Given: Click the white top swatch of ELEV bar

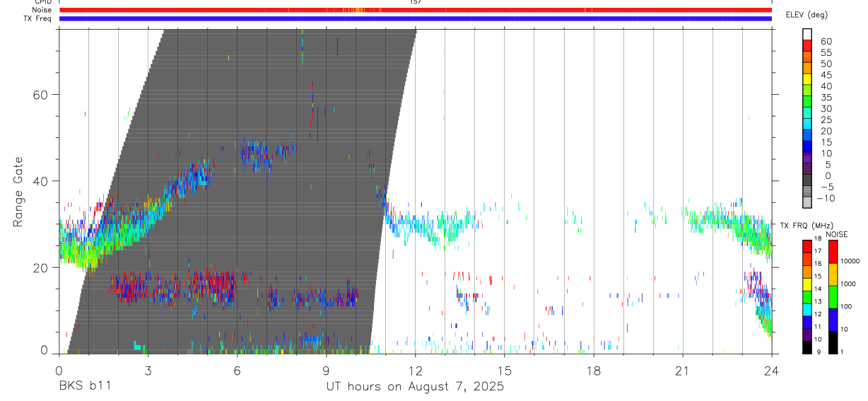Looking at the screenshot, I should coord(807,35).
